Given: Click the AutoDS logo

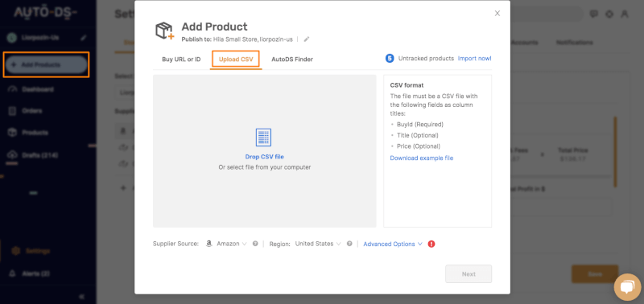Looking at the screenshot, I should (46, 12).
